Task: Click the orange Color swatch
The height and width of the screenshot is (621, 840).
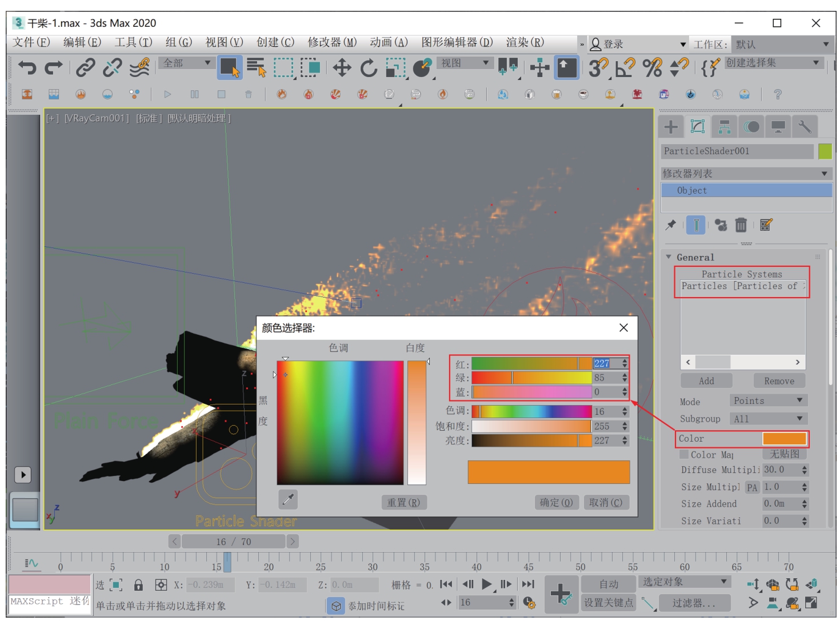Action: click(x=784, y=438)
